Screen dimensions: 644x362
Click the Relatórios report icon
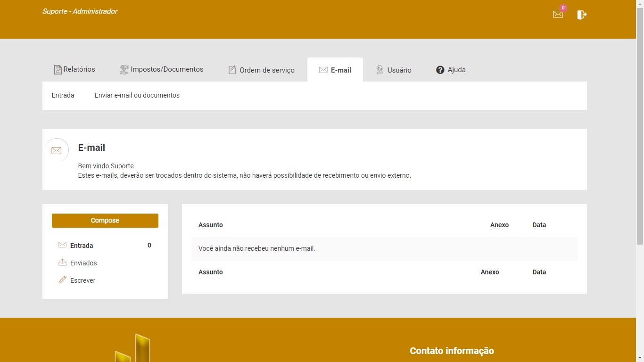point(58,70)
